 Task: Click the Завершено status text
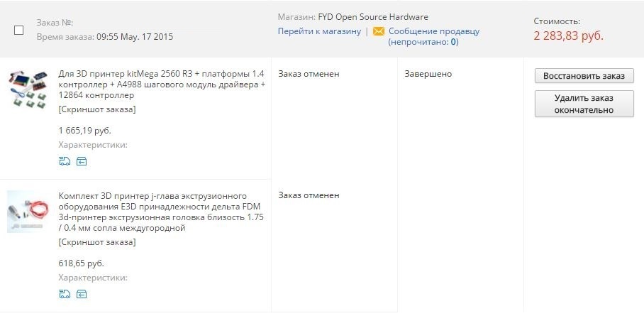(428, 74)
